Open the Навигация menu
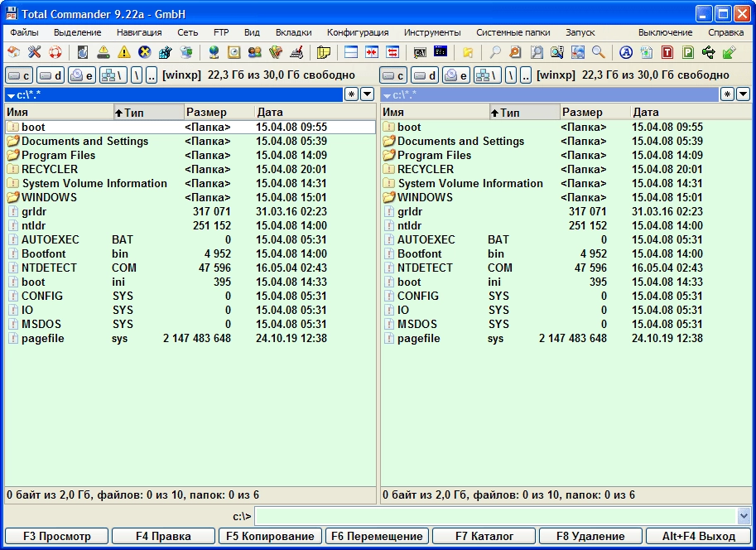Viewport: 756px width, 550px height. coord(139,32)
